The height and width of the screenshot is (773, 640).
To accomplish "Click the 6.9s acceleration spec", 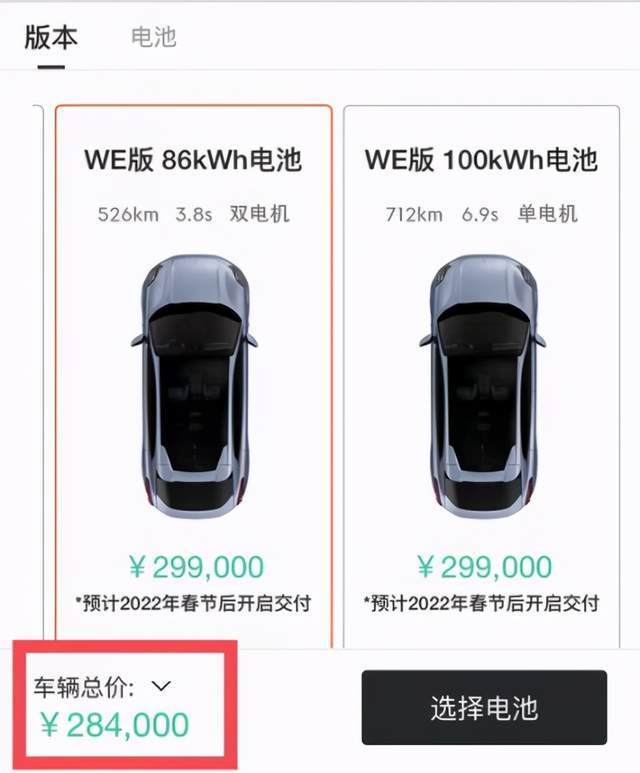I will [480, 214].
